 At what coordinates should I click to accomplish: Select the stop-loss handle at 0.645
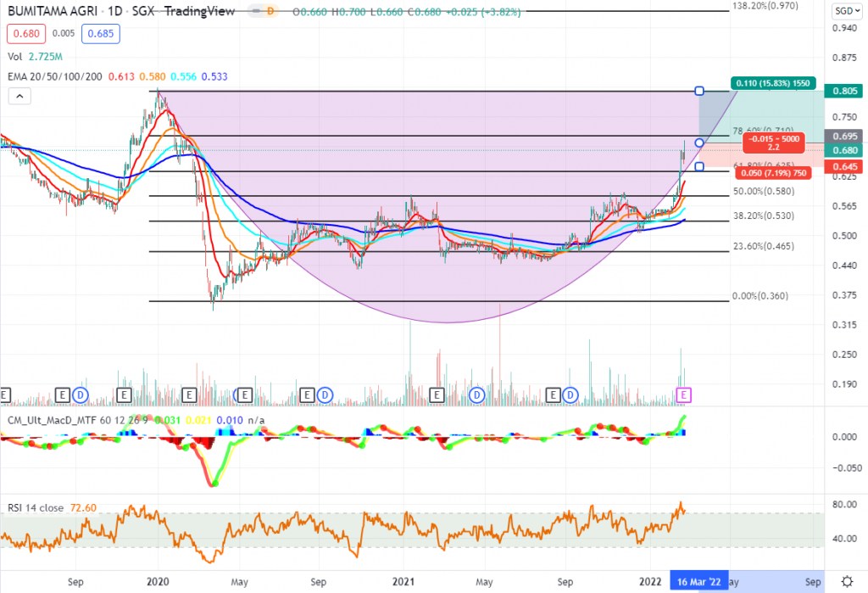pos(699,166)
